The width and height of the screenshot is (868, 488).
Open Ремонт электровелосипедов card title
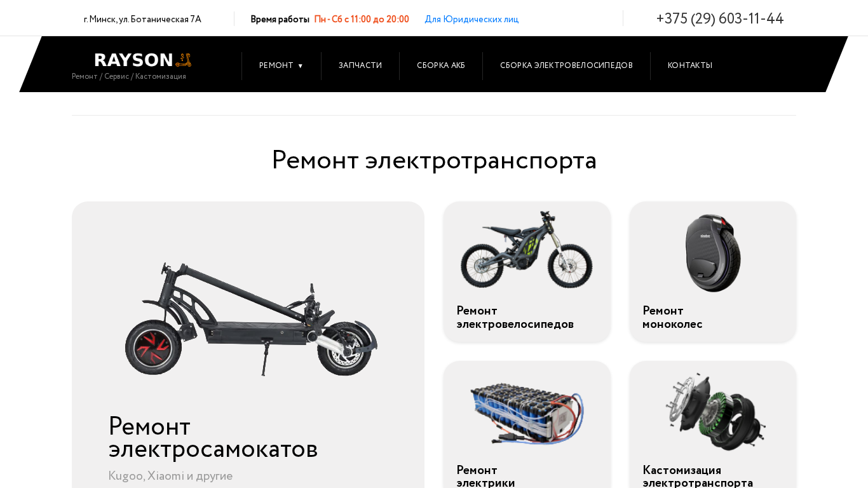(x=515, y=318)
